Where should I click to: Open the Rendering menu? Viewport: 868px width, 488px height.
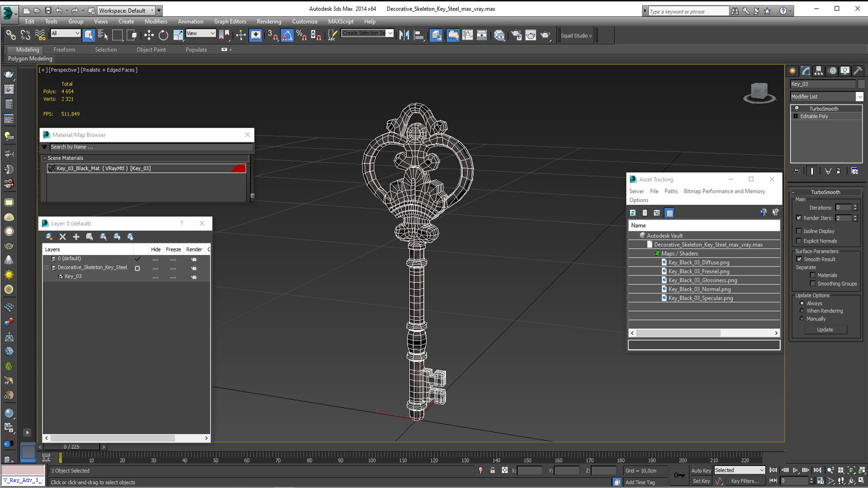tap(269, 21)
